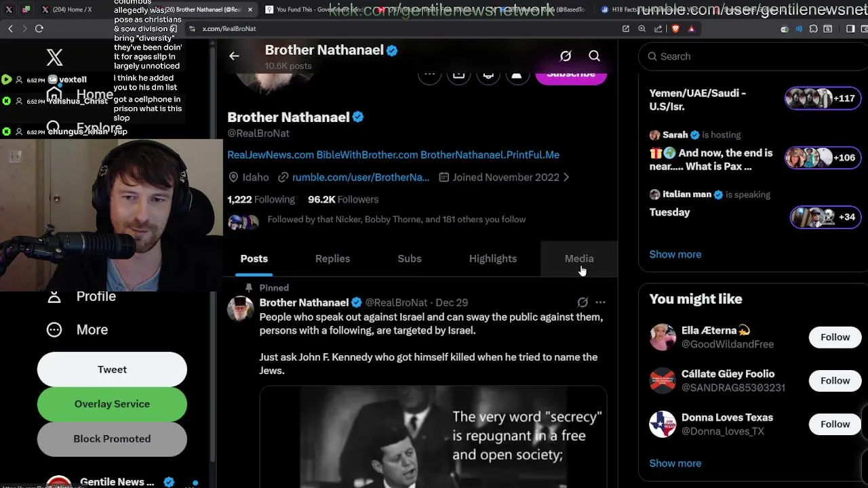Screen dimensions: 868x488
Task: Open the BrotherNathanael.PrintFul.Me link
Action: pyautogui.click(x=490, y=155)
